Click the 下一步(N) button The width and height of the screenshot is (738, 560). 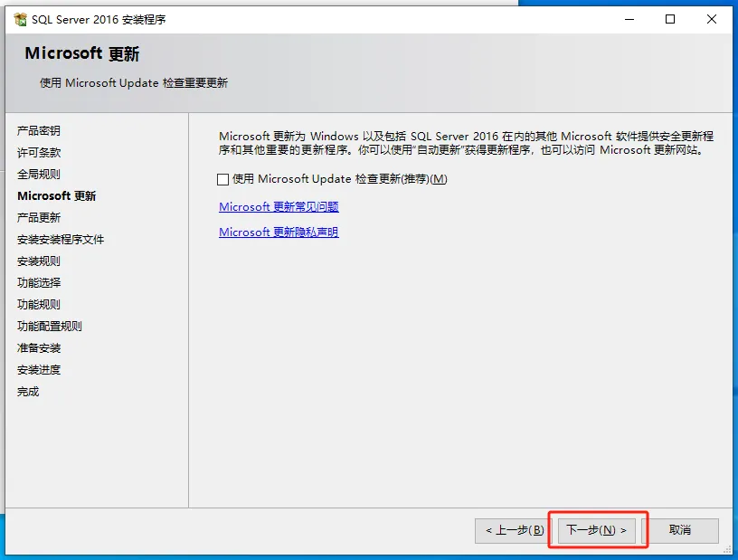596,530
